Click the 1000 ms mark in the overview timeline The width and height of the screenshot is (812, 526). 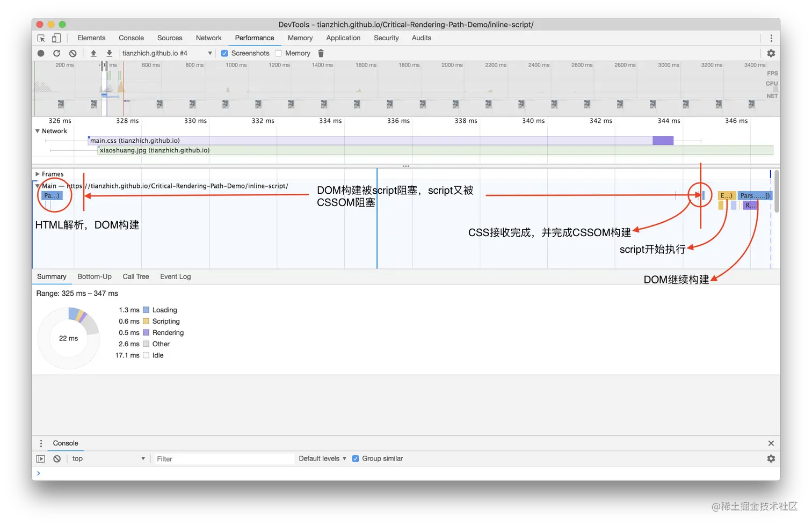pos(236,65)
